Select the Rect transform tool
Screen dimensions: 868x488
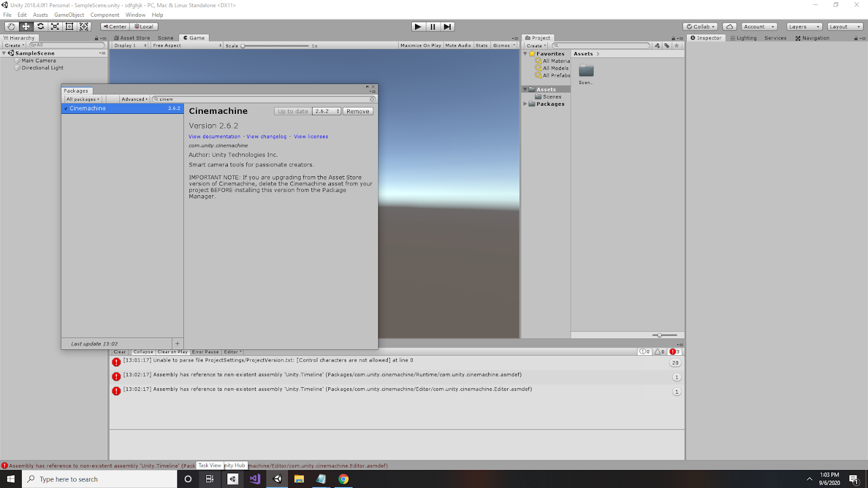[69, 27]
